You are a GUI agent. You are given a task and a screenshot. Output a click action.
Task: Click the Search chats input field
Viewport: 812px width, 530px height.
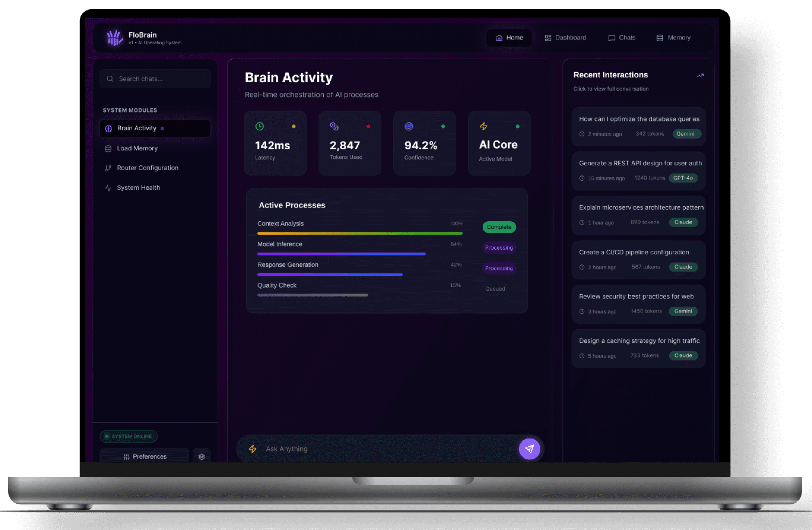(155, 79)
